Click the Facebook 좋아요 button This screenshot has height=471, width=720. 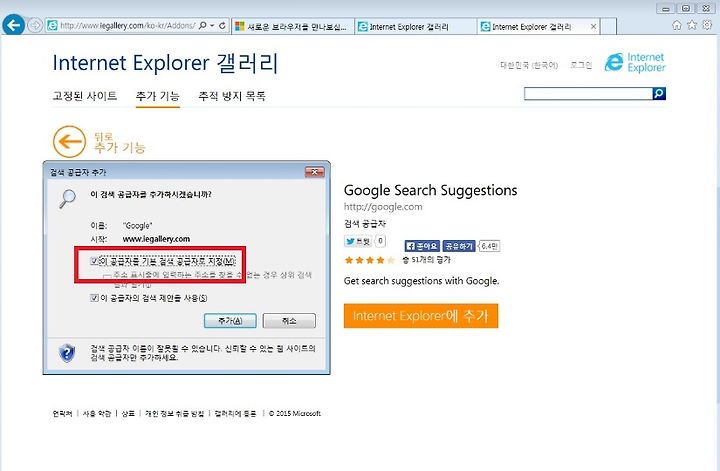[422, 246]
